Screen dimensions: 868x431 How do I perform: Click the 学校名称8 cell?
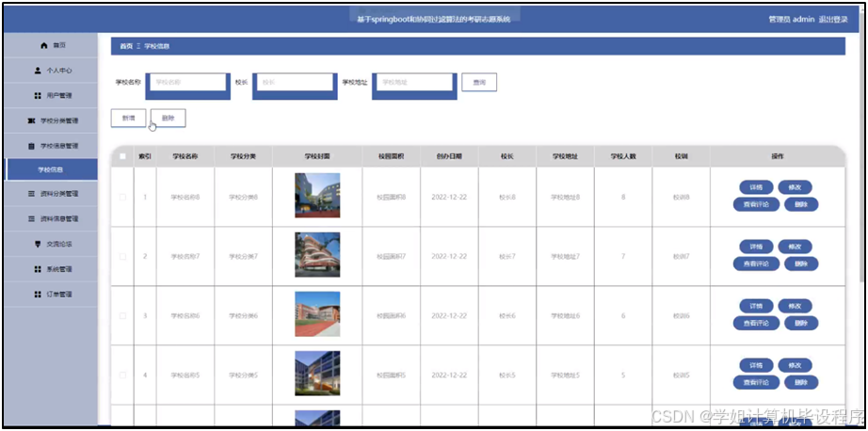pos(185,197)
